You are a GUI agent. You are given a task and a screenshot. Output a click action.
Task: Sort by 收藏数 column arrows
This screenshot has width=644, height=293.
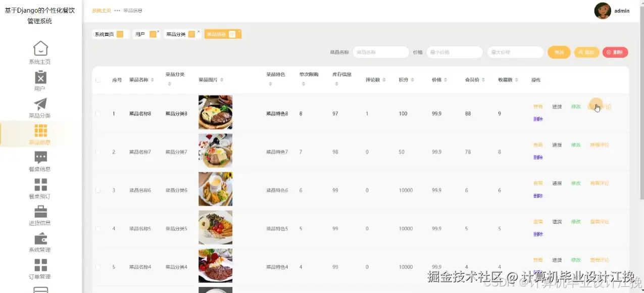517,80
